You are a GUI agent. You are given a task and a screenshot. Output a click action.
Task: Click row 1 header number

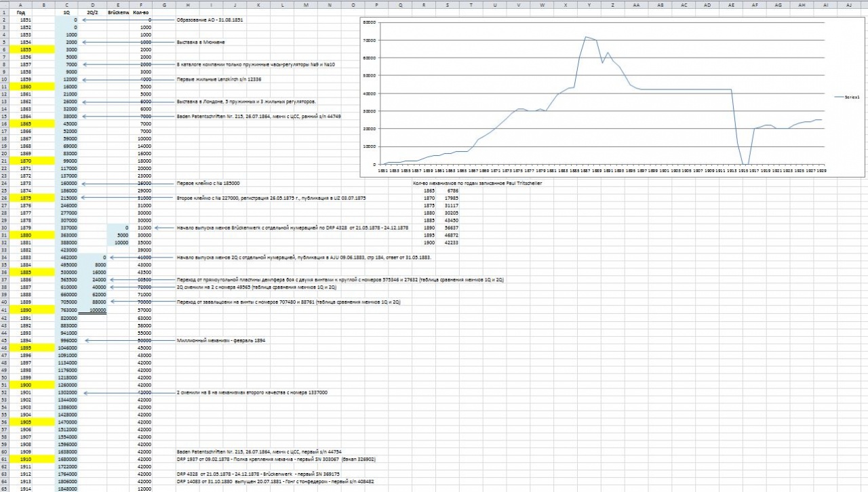(4, 12)
